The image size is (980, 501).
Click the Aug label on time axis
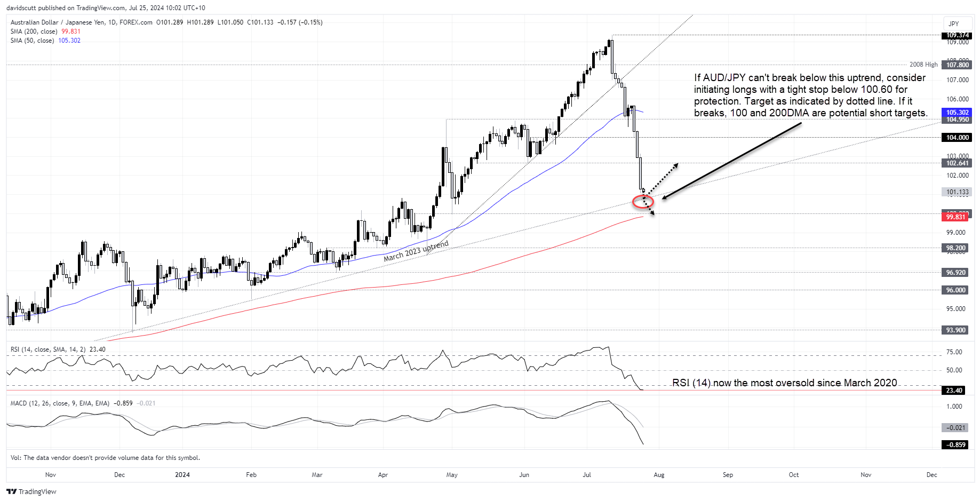coord(659,475)
